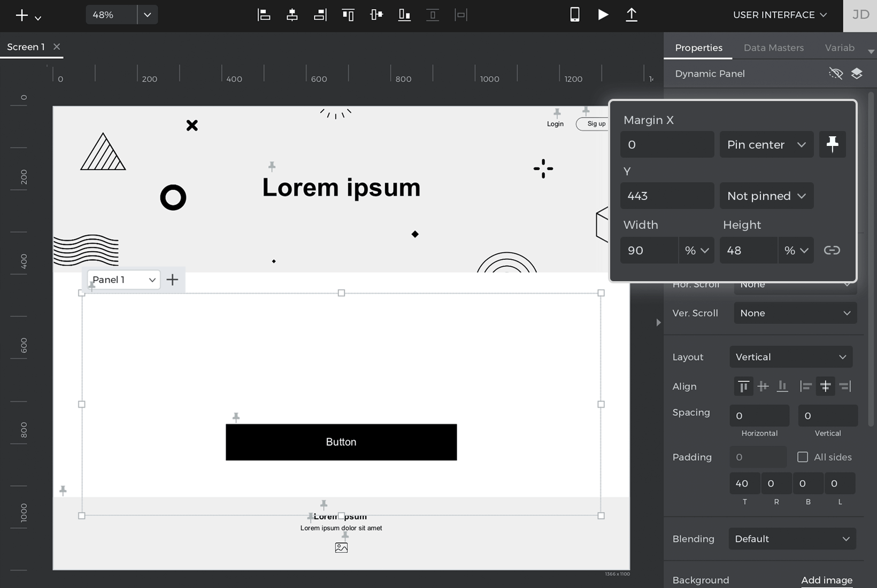Collapse the right panel arrow

[658, 322]
